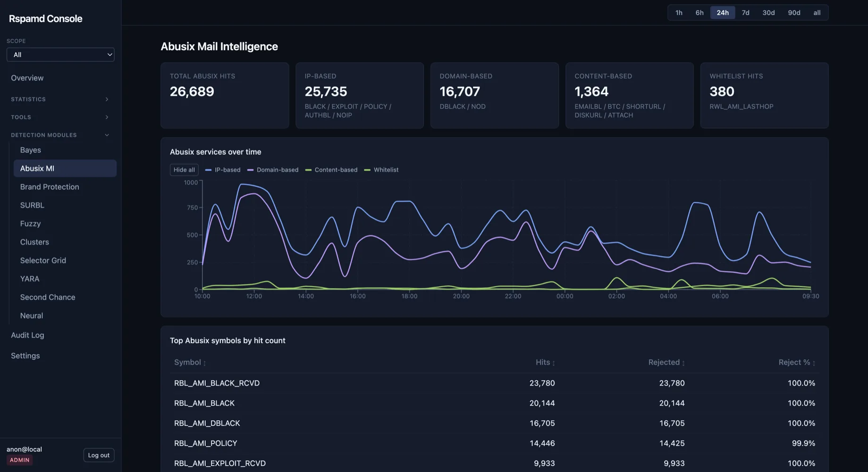Select the Abusix MI module
The image size is (868, 472).
65,168
